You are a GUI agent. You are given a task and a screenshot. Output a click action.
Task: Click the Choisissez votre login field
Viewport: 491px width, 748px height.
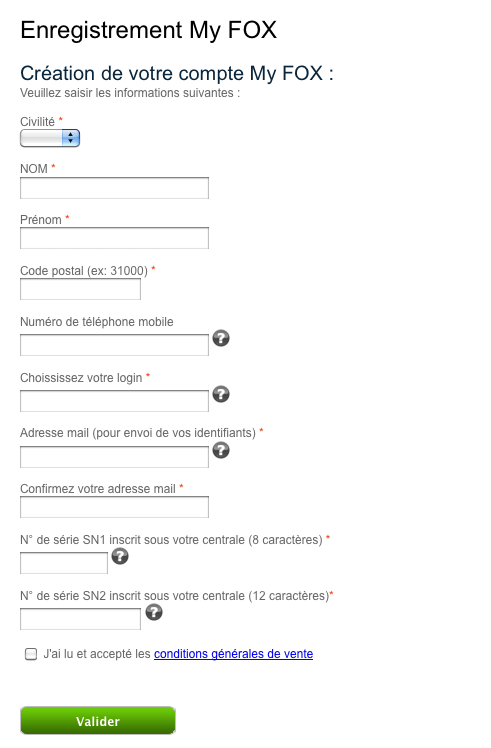(115, 401)
